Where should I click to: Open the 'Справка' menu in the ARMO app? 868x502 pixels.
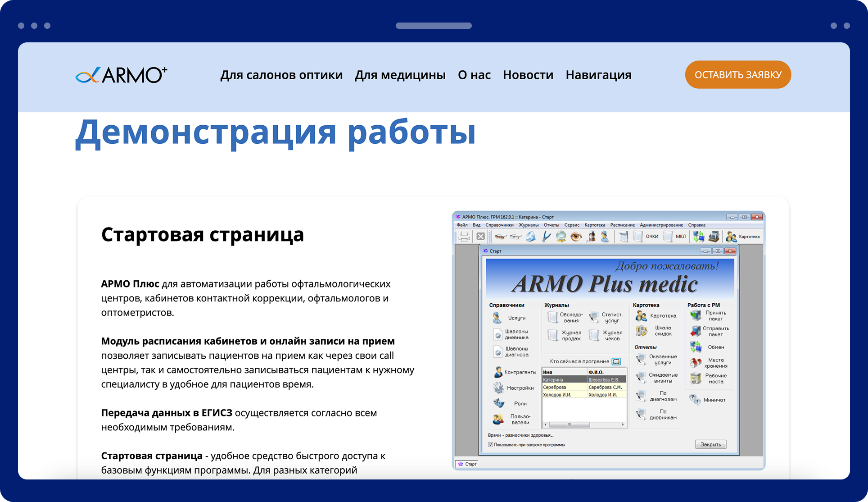(696, 225)
